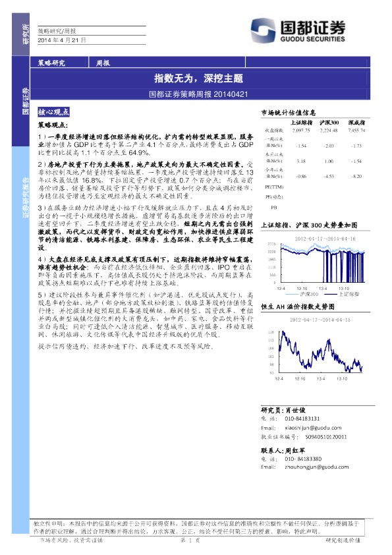
Task: Click the 研究所 sidebar label
Action: point(26,34)
